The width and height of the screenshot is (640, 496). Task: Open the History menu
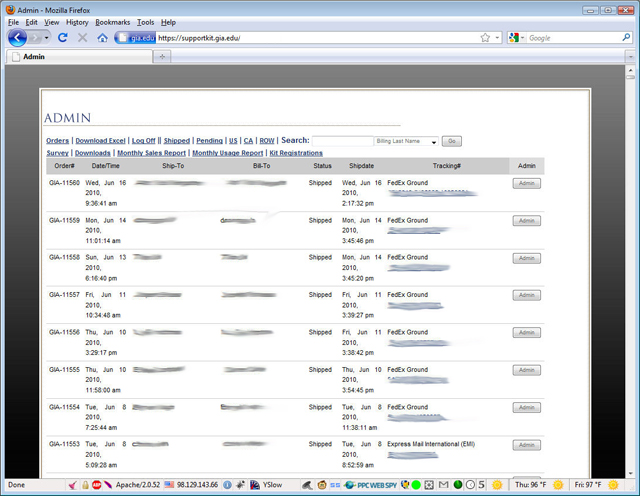77,22
